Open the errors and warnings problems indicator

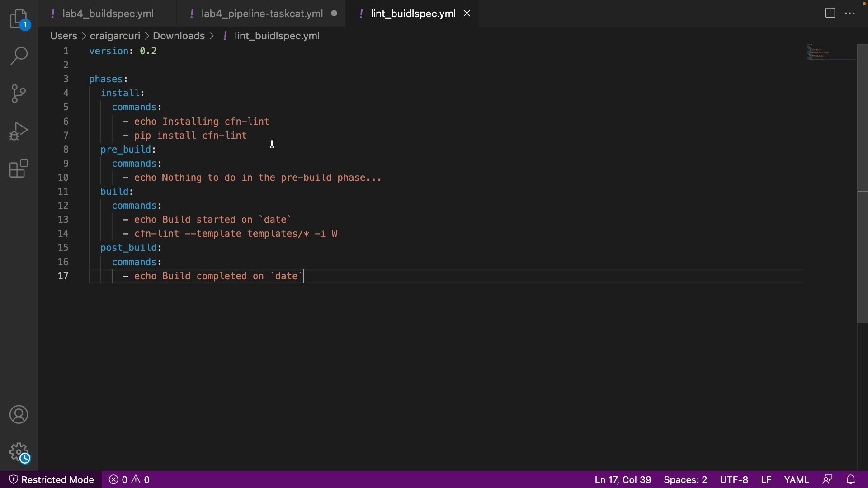130,479
